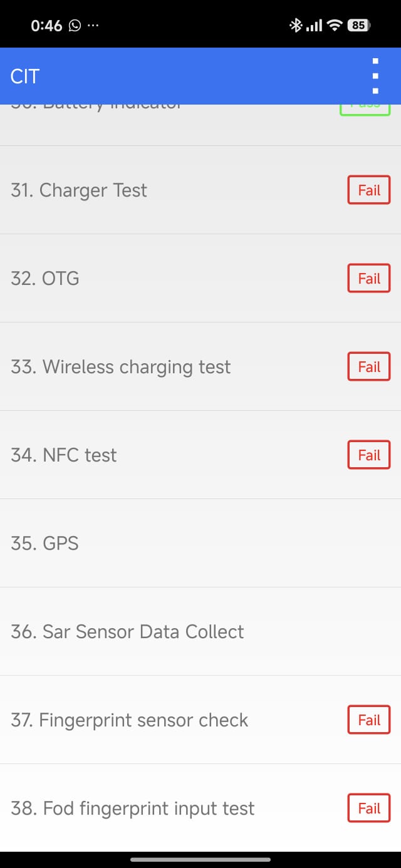401x868 pixels.
Task: Open the Charger Test item
Action: tap(79, 190)
